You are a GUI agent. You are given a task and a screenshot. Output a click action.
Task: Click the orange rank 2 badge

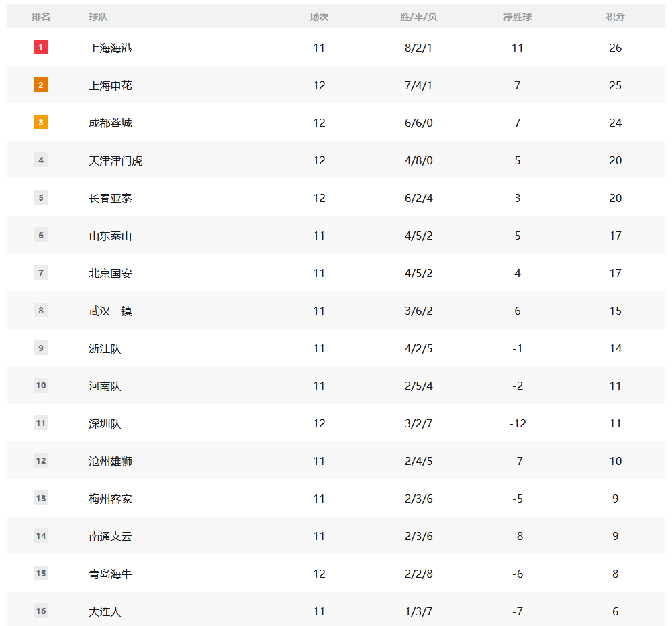[41, 85]
